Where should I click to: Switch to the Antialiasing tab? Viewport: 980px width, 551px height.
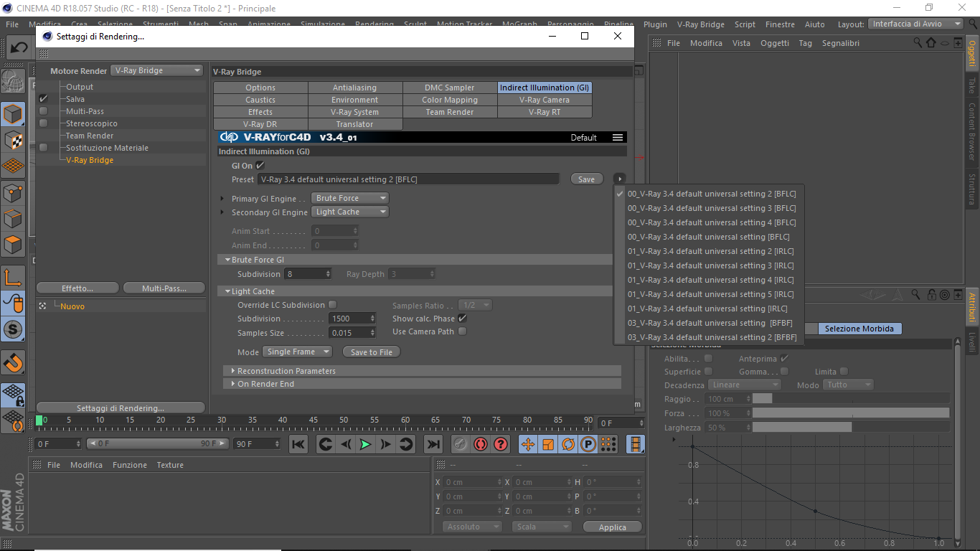354,88
